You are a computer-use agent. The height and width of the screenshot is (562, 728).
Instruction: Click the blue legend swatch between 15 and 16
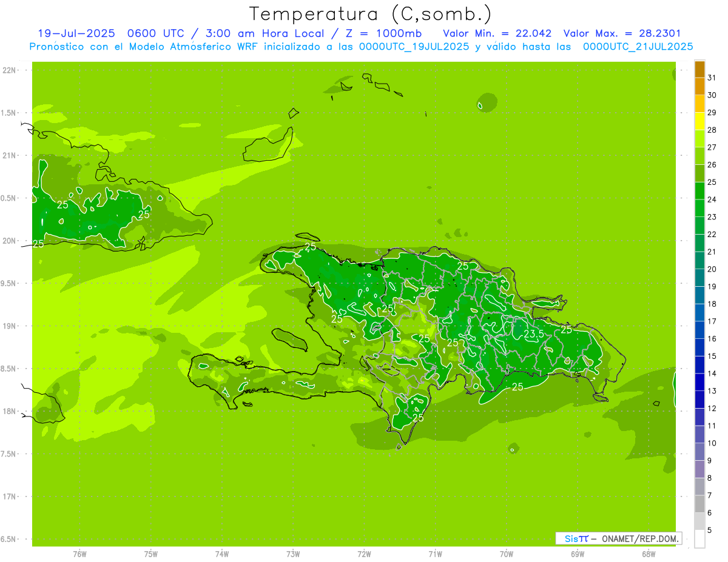(x=700, y=347)
